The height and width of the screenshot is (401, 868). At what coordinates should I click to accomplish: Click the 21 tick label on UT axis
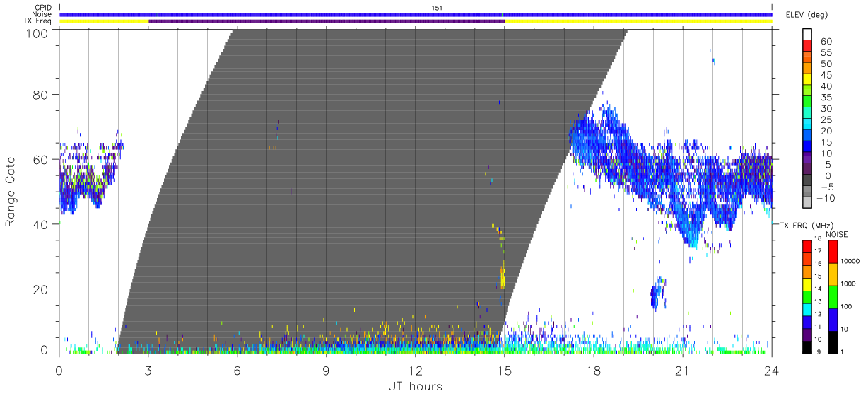coord(683,370)
